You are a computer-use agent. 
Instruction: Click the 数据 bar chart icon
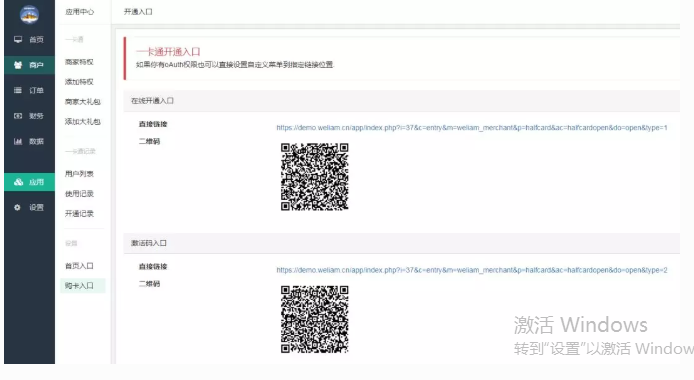[x=18, y=141]
